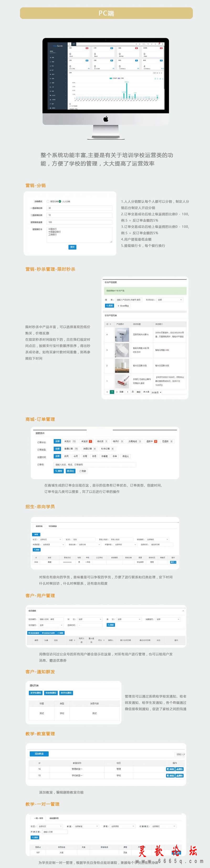Viewport: 210px width, 868px height.
Task: Open the 消费情况 dropdown
Action: [168, 619]
